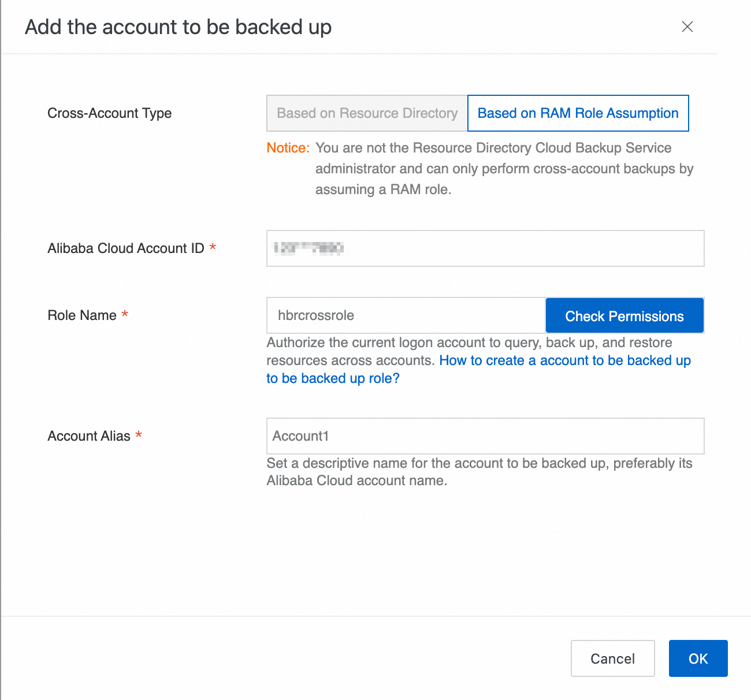751x700 pixels.
Task: Click the Alibaba Cloud Account ID label
Action: tap(125, 248)
